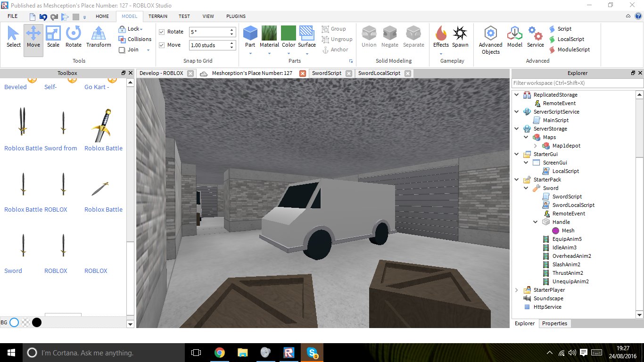This screenshot has width=644, height=362.
Task: Click the Negate solid modeling icon
Action: pos(390,33)
